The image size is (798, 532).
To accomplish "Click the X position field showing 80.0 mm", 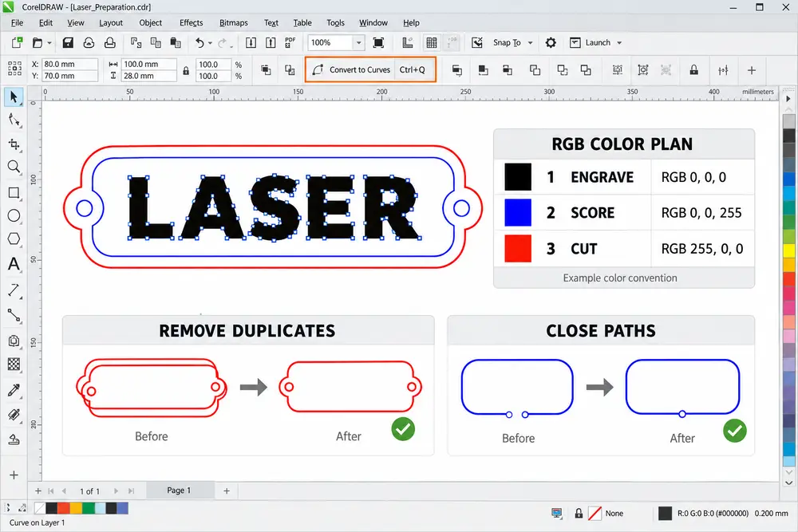I will pyautogui.click(x=69, y=64).
